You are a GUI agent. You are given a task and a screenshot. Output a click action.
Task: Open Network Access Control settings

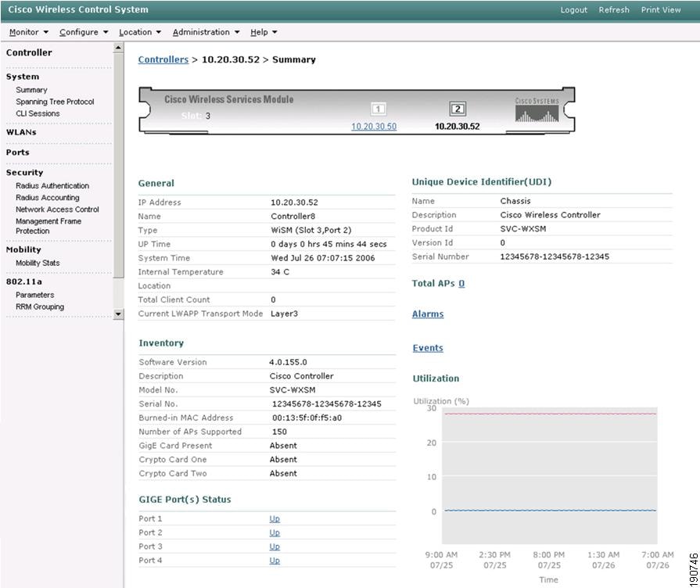57,210
